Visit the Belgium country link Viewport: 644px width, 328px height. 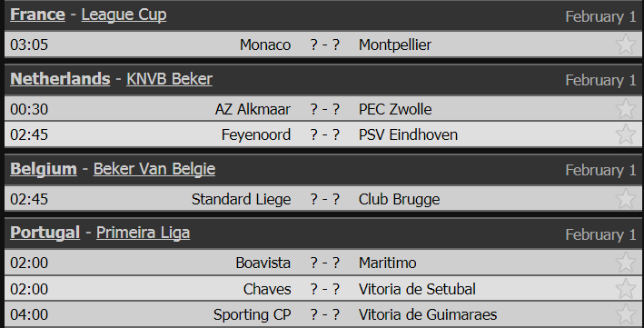tap(44, 169)
